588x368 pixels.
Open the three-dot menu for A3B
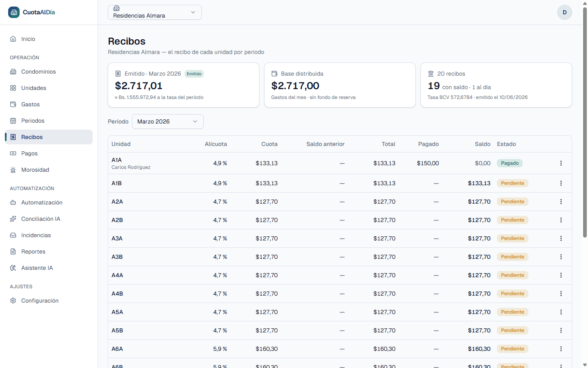[x=561, y=257]
